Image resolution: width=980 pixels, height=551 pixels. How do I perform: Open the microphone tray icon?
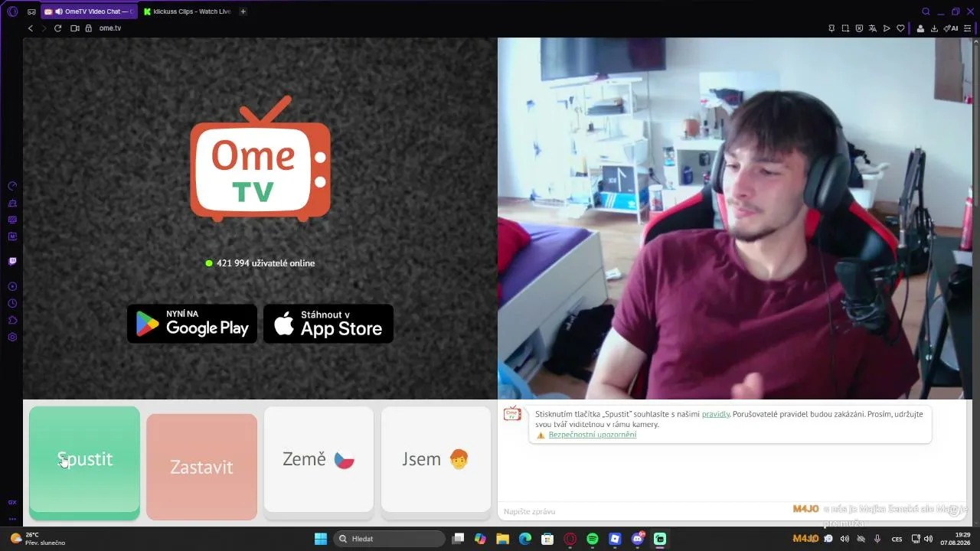[877, 539]
